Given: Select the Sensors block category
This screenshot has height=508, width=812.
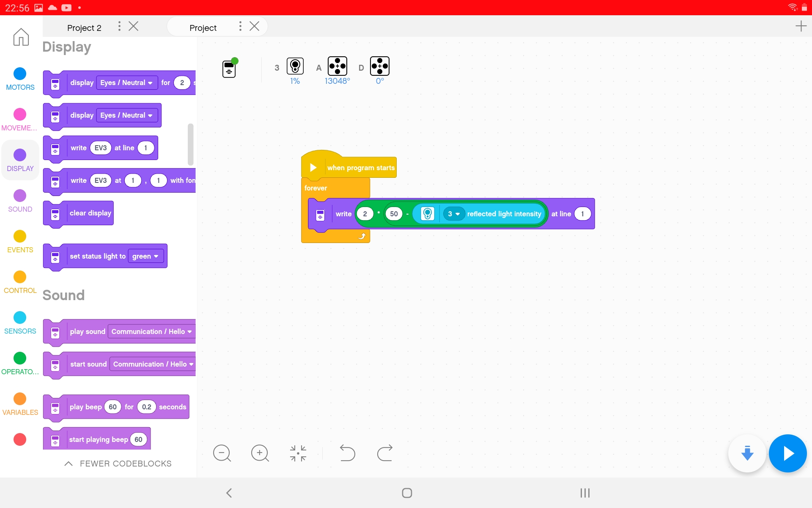Looking at the screenshot, I should (x=19, y=322).
